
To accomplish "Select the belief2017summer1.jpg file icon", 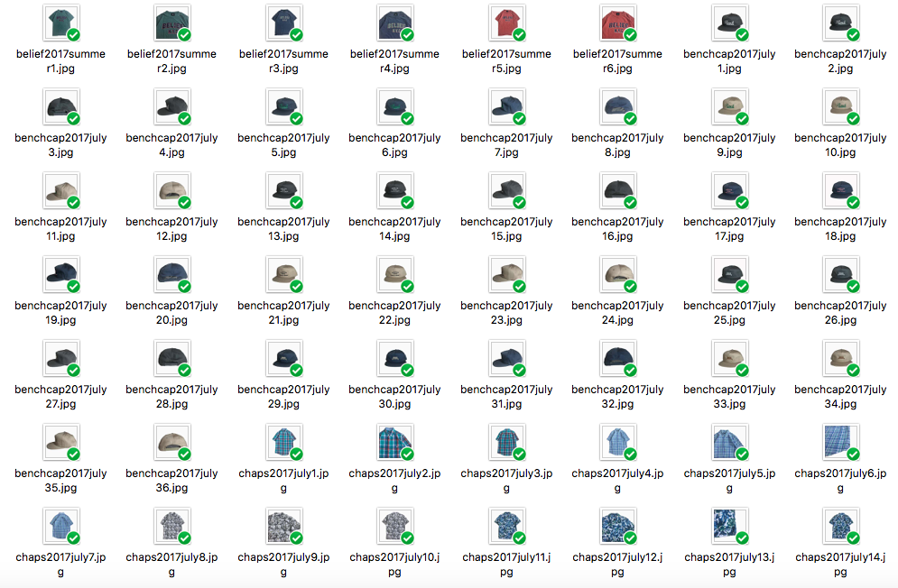I will point(61,23).
